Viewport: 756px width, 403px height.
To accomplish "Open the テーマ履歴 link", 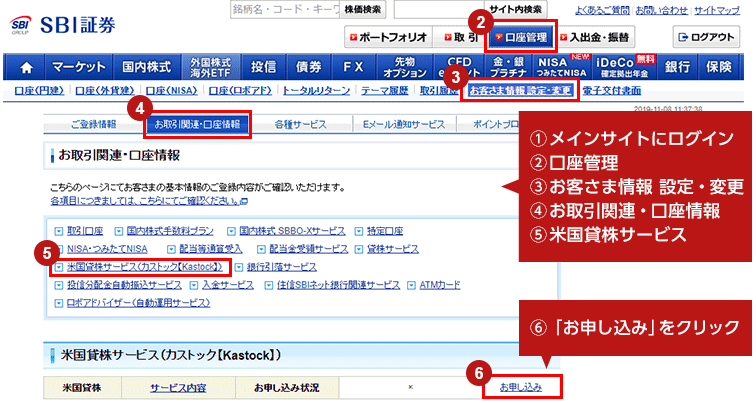I will tap(384, 91).
